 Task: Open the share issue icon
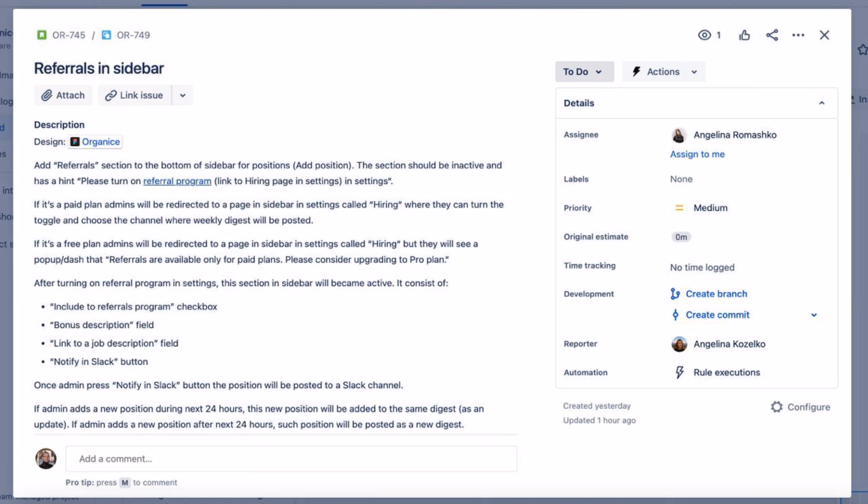pos(772,35)
